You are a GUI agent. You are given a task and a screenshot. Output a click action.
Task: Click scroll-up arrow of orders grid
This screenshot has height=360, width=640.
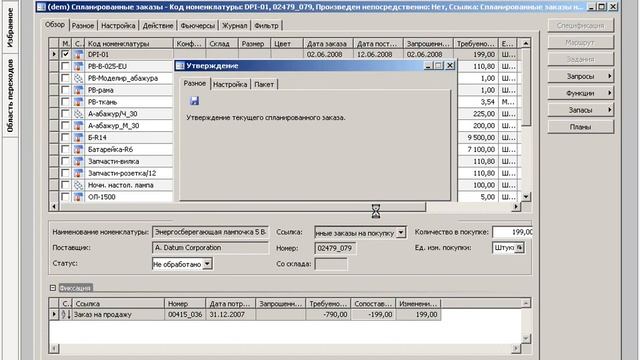526,43
